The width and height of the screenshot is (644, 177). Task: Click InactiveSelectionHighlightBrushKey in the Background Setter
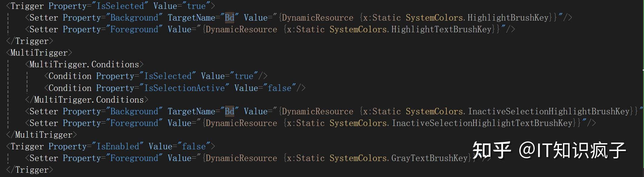tap(549, 112)
